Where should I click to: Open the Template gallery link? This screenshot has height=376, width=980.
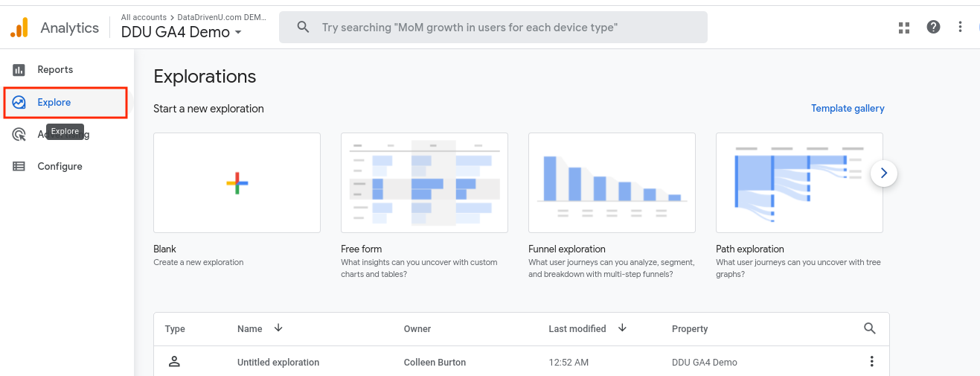pyautogui.click(x=848, y=109)
